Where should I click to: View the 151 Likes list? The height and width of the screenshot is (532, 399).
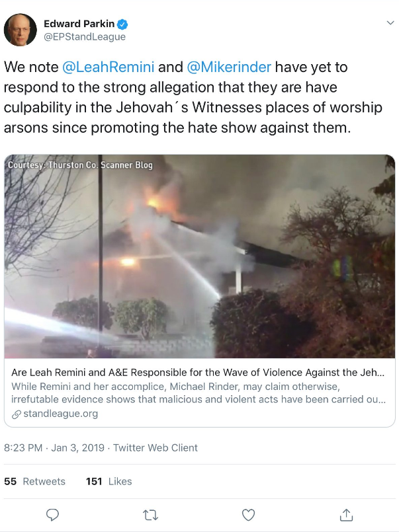click(x=109, y=481)
